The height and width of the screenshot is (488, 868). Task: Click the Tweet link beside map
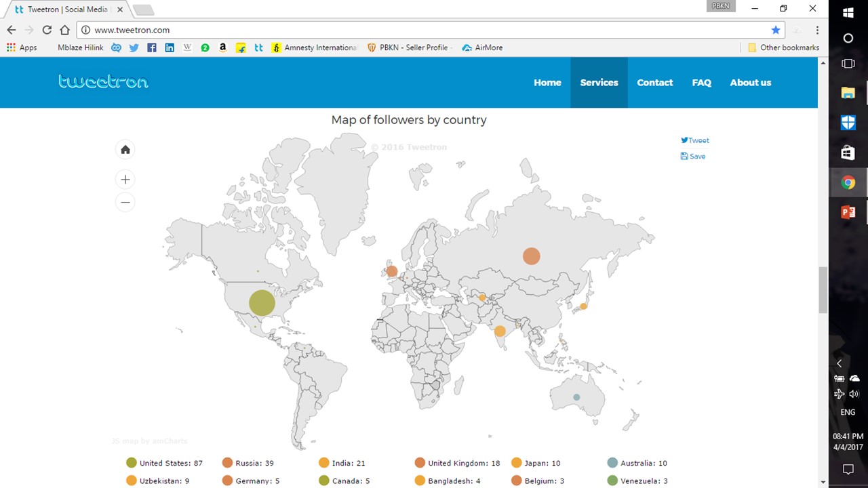point(695,140)
